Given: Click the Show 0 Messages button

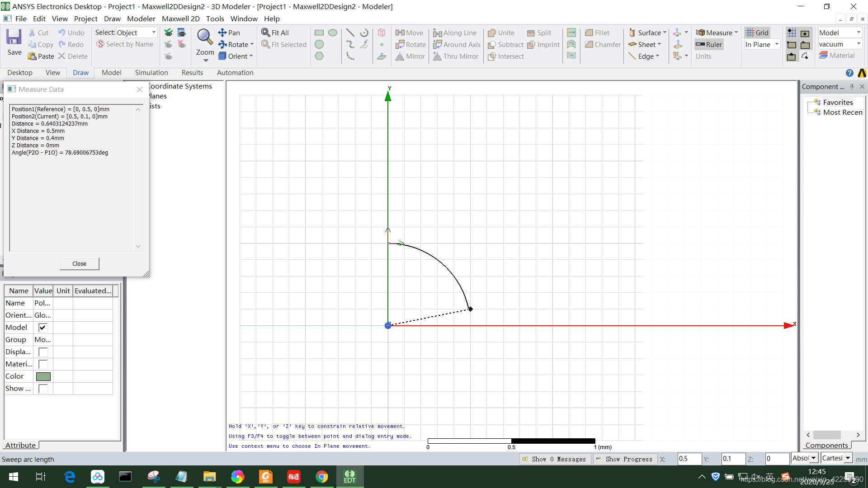Looking at the screenshot, I should (554, 459).
